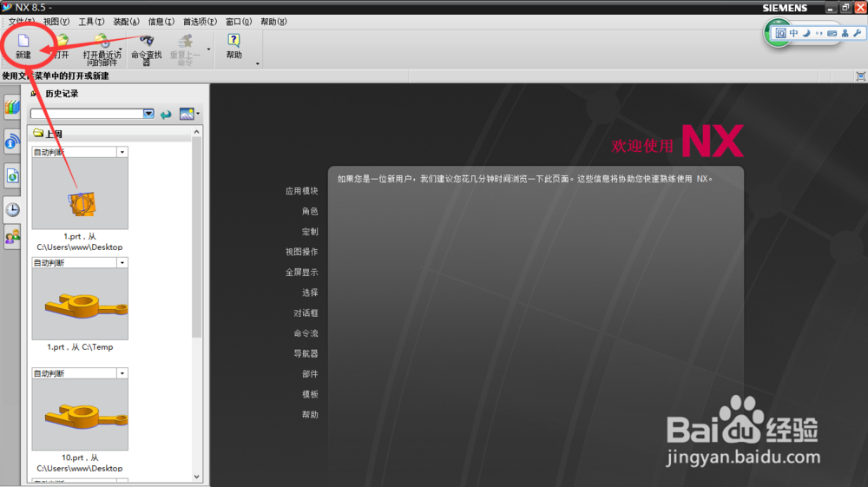868x487 pixels.
Task: Click the history list scroll down arrow
Action: [x=196, y=477]
